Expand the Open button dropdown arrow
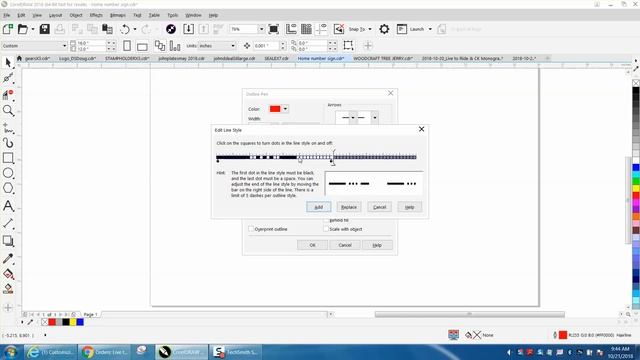Screen dimensions: 640x360 (33, 29)
